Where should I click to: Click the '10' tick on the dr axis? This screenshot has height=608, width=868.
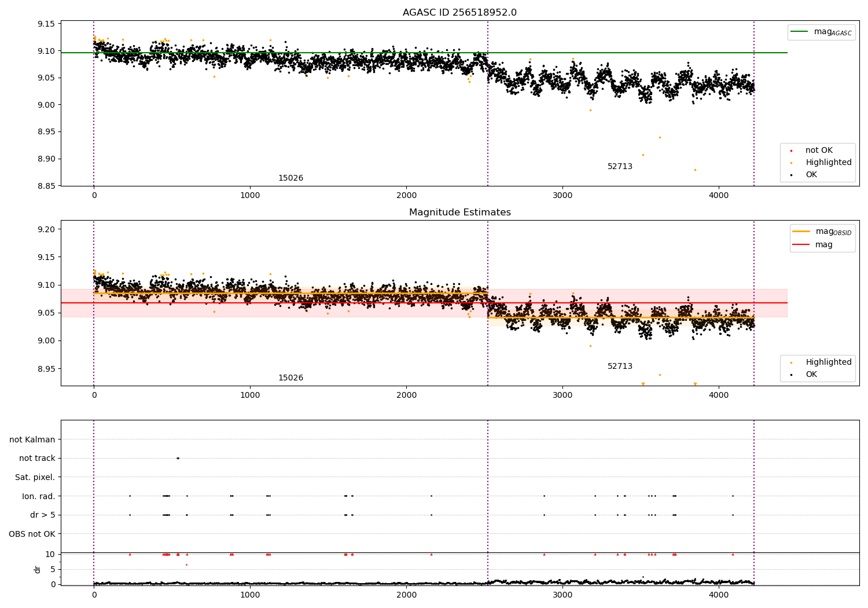[x=50, y=554]
